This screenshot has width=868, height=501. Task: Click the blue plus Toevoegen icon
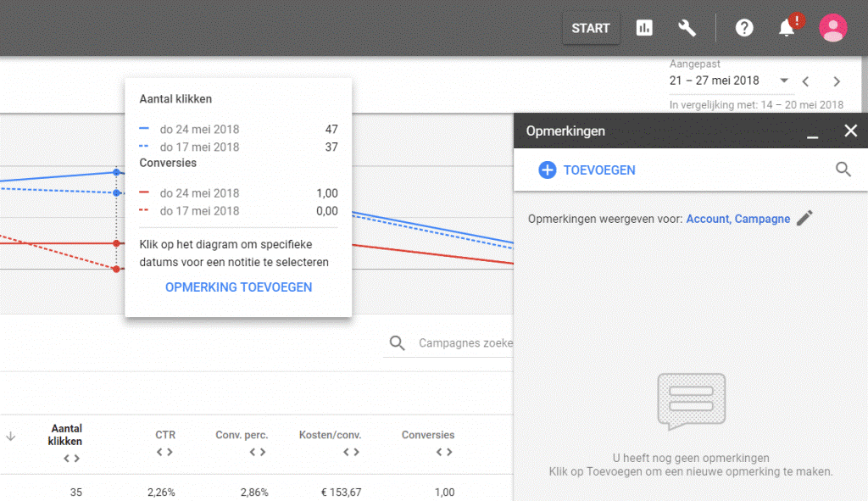(548, 170)
